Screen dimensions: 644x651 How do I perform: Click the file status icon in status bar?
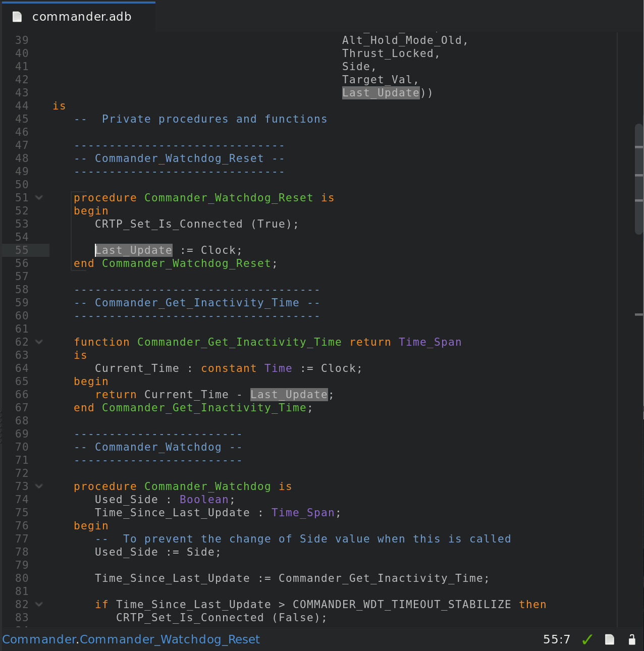coord(610,640)
